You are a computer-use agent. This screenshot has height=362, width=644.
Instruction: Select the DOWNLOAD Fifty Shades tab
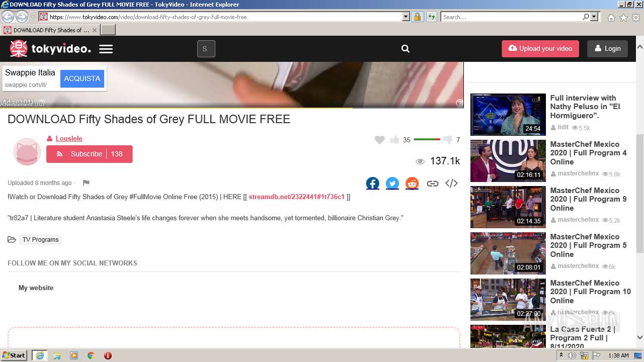[x=50, y=30]
